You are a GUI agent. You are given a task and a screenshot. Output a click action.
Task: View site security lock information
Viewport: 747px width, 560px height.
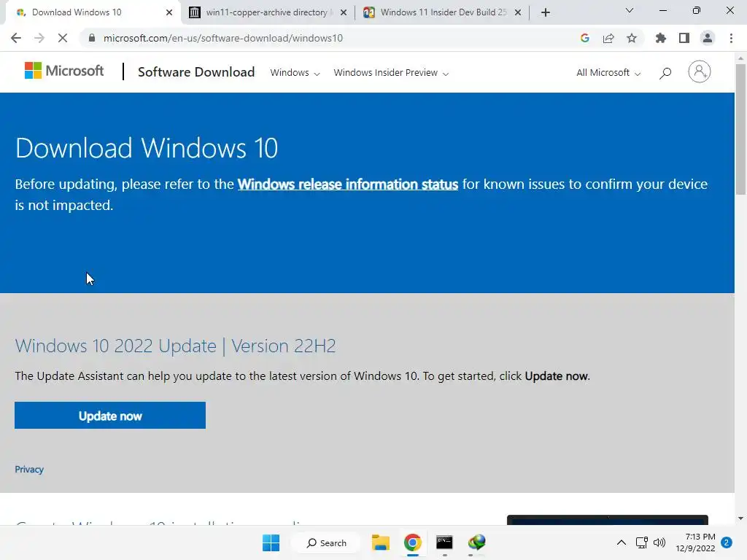[92, 38]
